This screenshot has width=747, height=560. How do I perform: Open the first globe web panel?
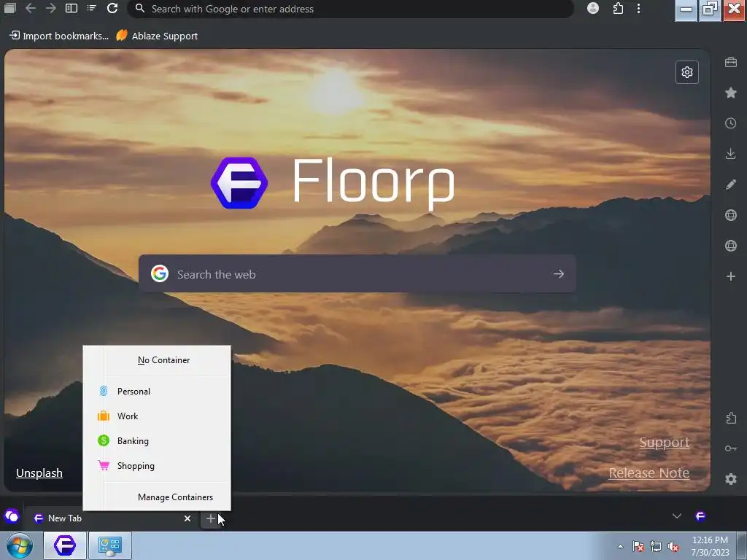pyautogui.click(x=731, y=215)
